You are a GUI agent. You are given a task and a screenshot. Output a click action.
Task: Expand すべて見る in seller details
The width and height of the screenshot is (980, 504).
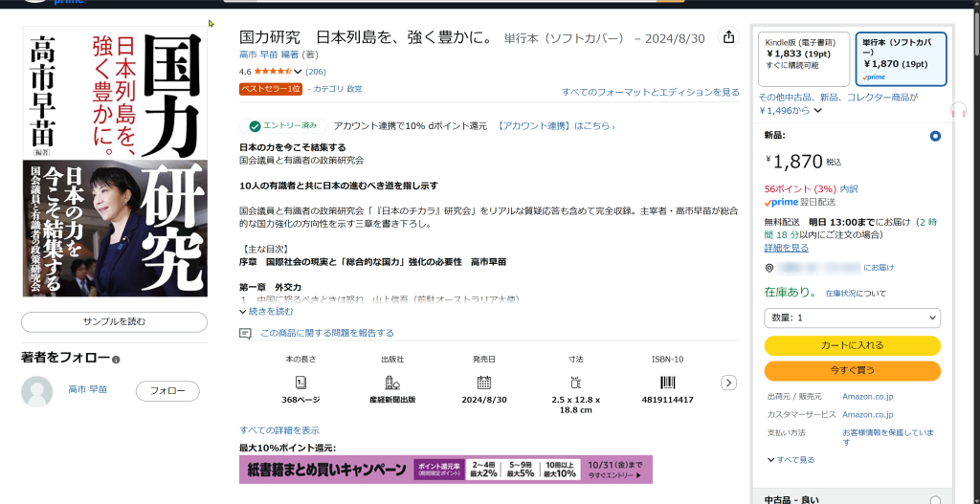pos(791,459)
